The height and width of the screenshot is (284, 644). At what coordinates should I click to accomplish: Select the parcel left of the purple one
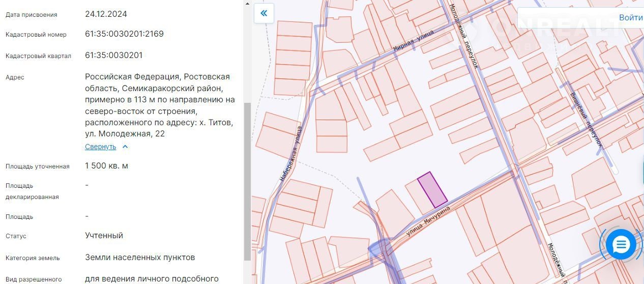416,196
